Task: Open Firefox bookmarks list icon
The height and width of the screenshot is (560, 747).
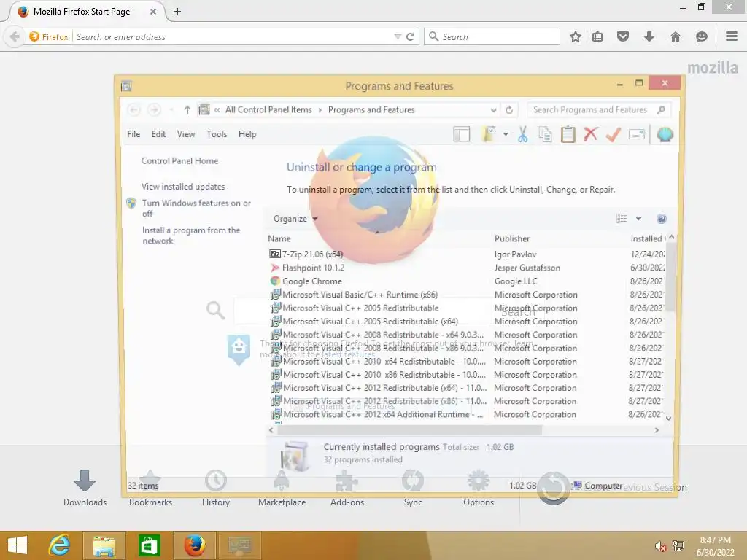Action: (597, 36)
